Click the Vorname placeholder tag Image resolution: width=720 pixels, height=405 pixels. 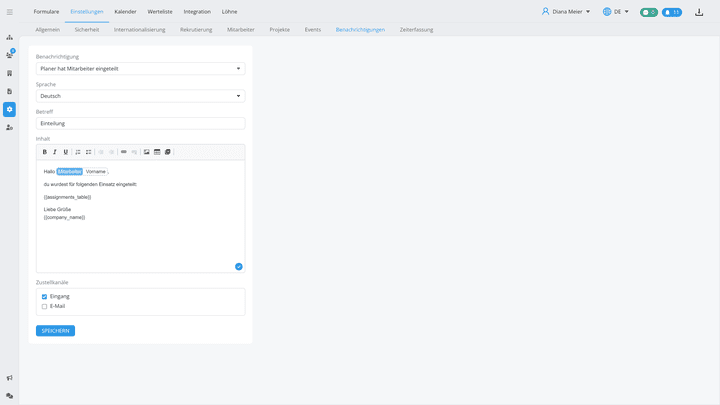pos(96,172)
